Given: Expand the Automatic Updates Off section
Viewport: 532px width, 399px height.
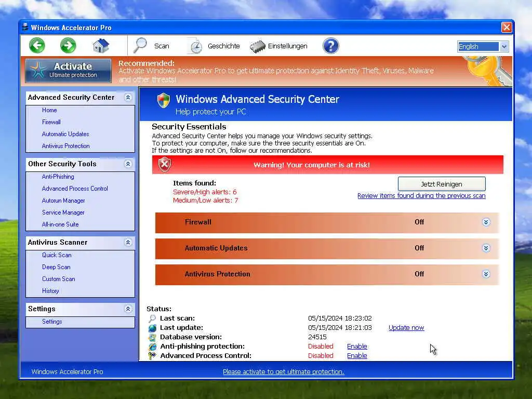Looking at the screenshot, I should coord(486,248).
